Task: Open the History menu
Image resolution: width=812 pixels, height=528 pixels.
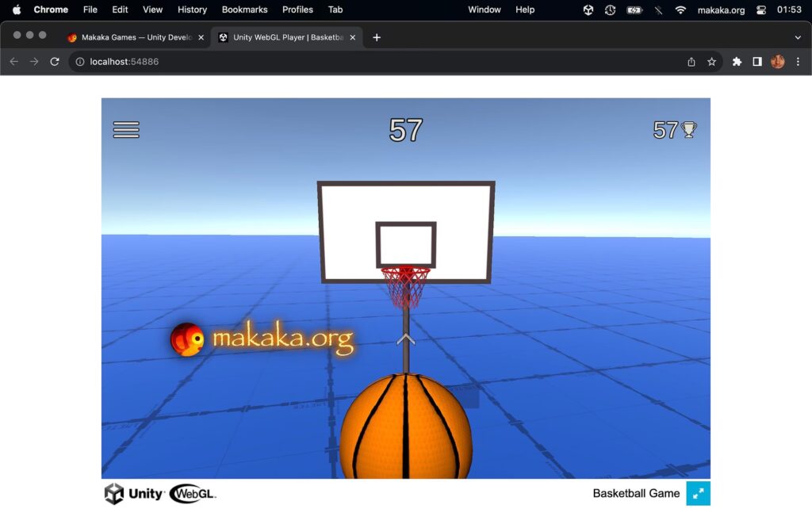Action: point(192,10)
